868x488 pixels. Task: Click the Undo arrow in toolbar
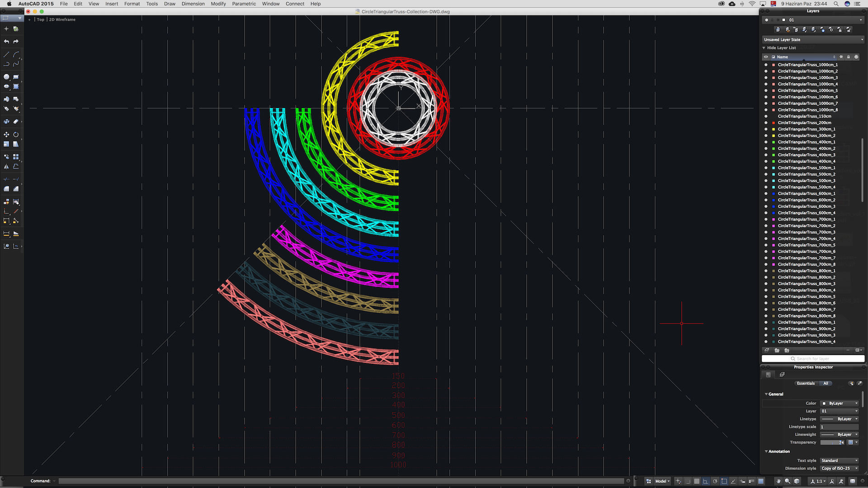click(x=6, y=42)
